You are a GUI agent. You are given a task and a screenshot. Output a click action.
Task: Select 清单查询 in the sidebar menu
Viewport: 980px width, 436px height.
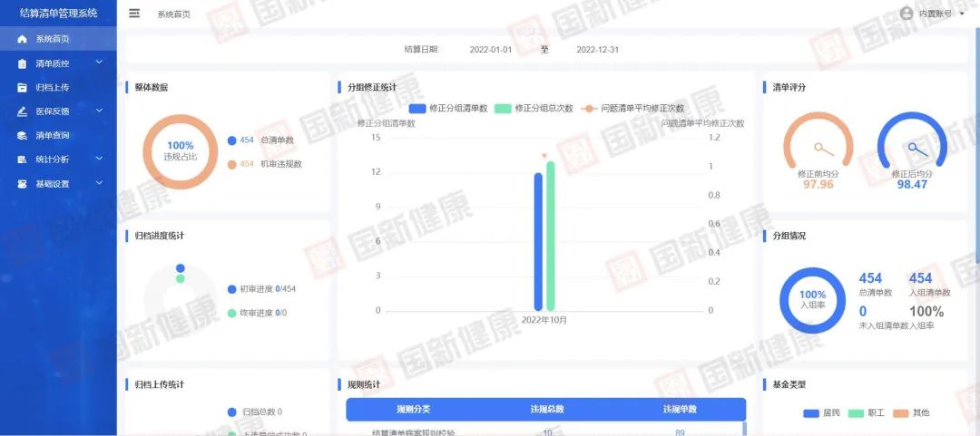point(53,136)
